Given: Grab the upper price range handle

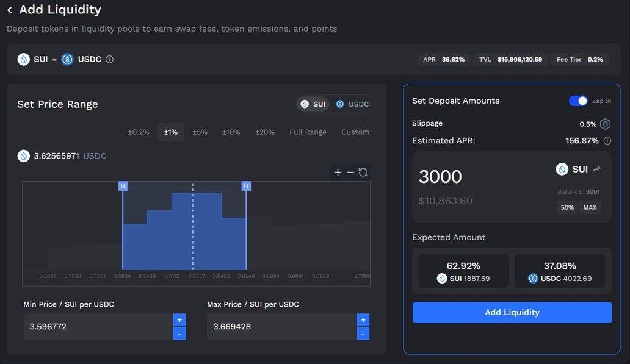Looking at the screenshot, I should (246, 186).
